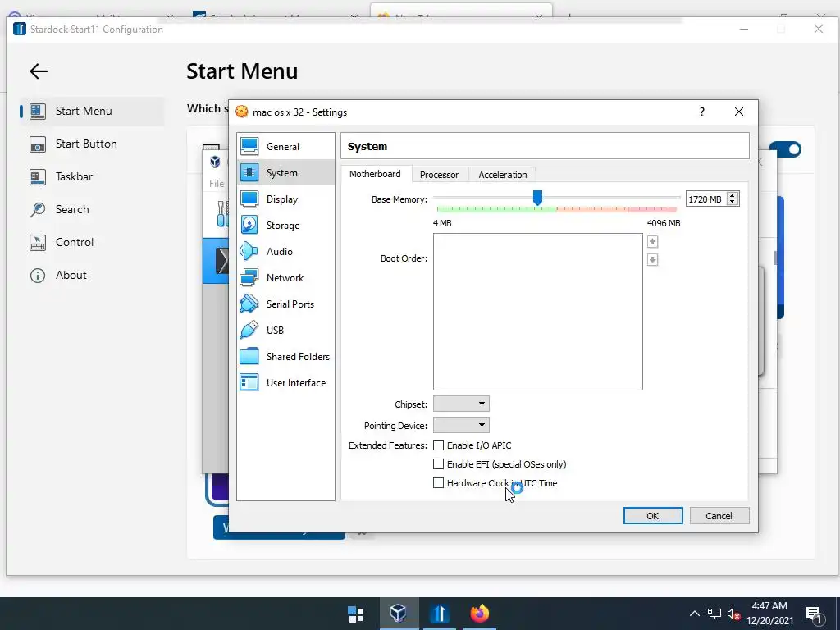Open Serial Ports settings category
The width and height of the screenshot is (840, 630).
(x=285, y=304)
